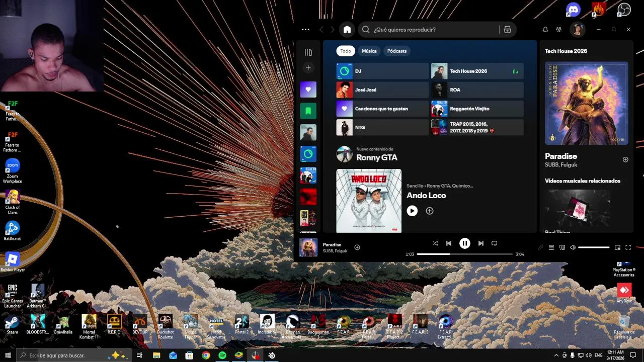Open the miniplayer
Viewport: 644px width, 362px height.
(617, 247)
